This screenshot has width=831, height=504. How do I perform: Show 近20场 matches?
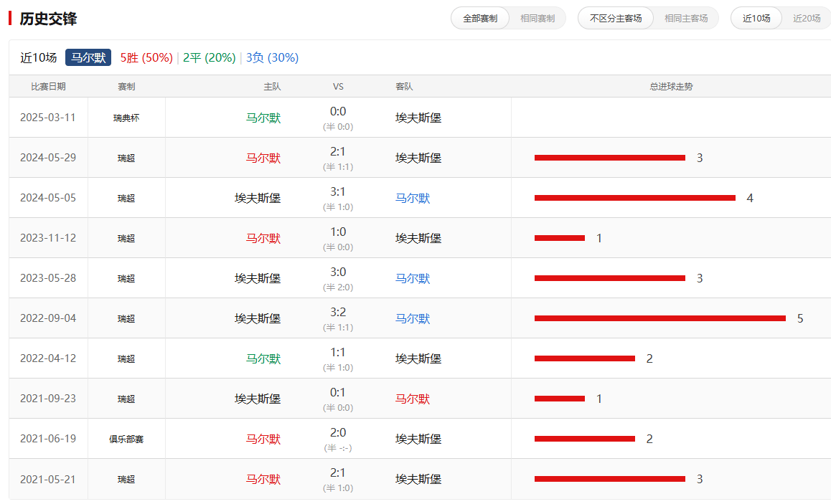coord(807,19)
